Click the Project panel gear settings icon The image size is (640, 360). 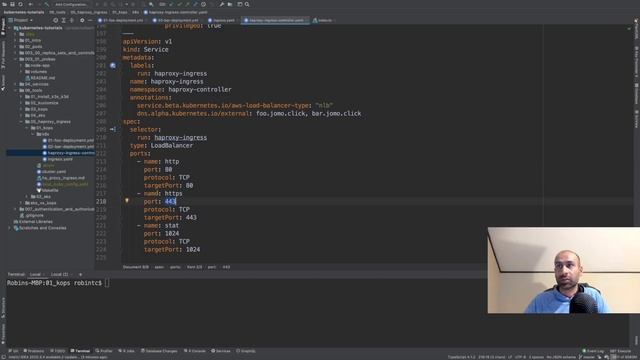[x=82, y=20]
